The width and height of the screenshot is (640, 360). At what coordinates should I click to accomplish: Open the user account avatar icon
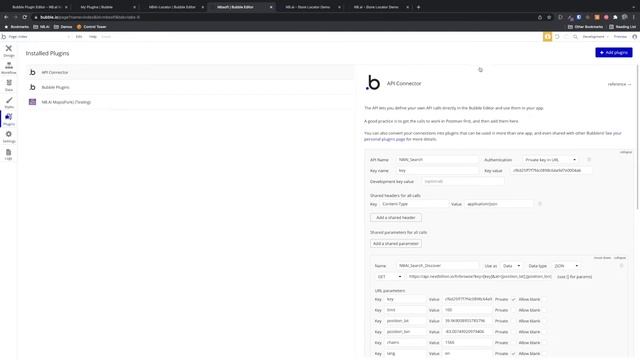(x=634, y=37)
